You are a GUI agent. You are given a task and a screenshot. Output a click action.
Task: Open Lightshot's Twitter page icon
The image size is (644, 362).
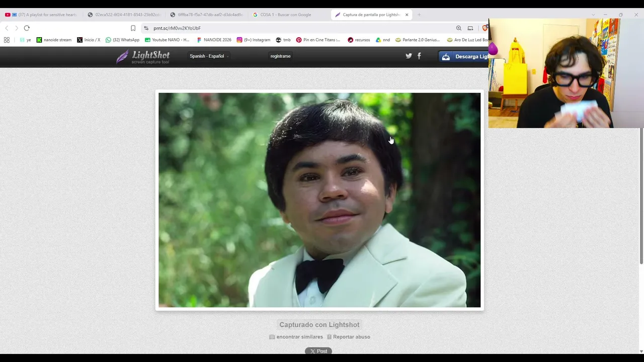pyautogui.click(x=409, y=56)
